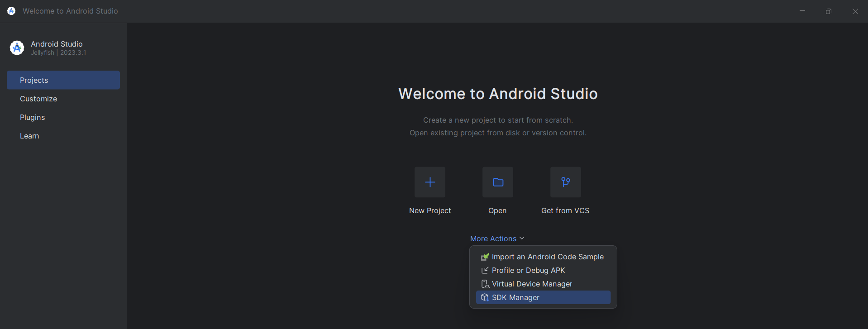Collapse the More Actions dropdown
This screenshot has width=868, height=329.
click(497, 238)
